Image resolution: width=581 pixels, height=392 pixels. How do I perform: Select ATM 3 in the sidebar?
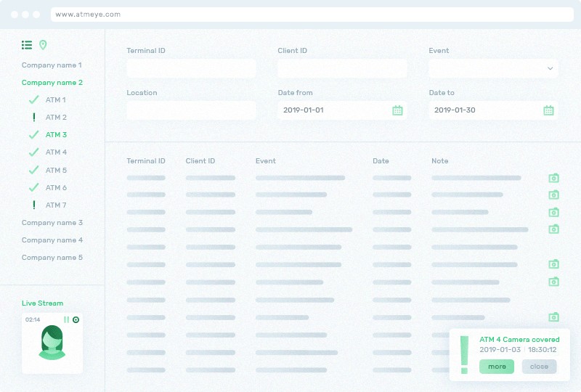56,135
